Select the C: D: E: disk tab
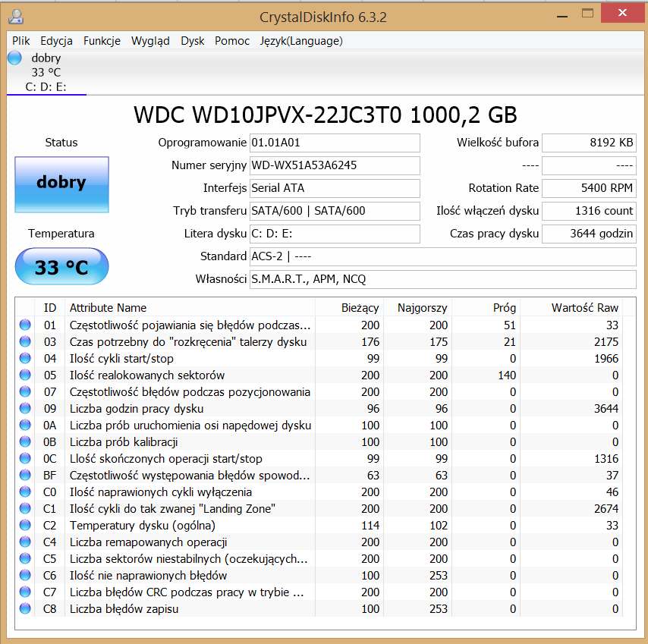Image resolution: width=648 pixels, height=644 pixels. click(46, 73)
